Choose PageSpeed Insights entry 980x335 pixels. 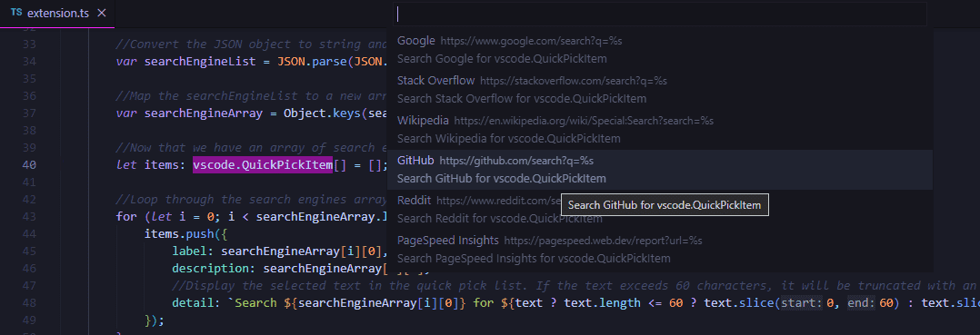660,250
